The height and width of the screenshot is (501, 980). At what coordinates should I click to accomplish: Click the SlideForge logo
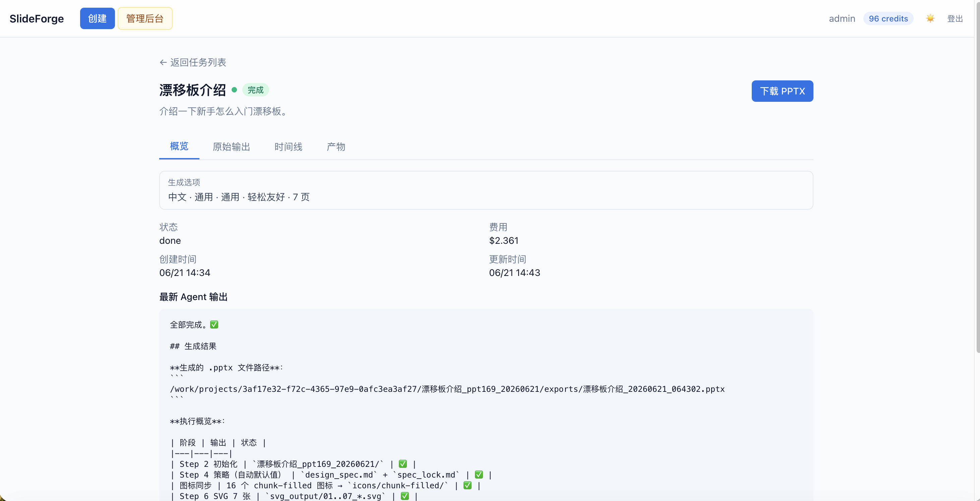click(37, 19)
